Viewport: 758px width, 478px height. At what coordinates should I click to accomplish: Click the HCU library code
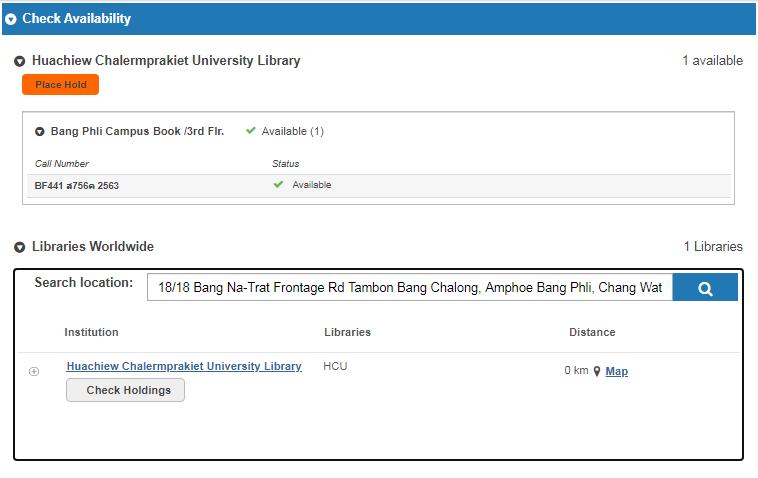click(x=335, y=366)
